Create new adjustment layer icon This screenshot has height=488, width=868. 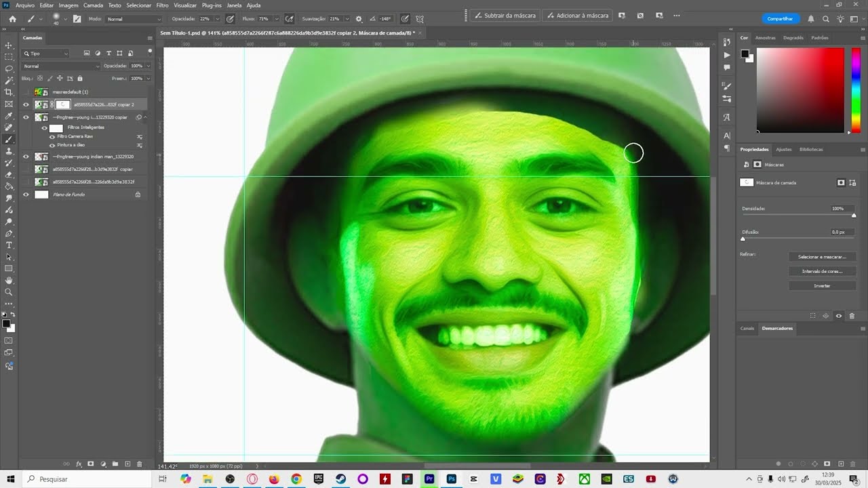(x=103, y=464)
